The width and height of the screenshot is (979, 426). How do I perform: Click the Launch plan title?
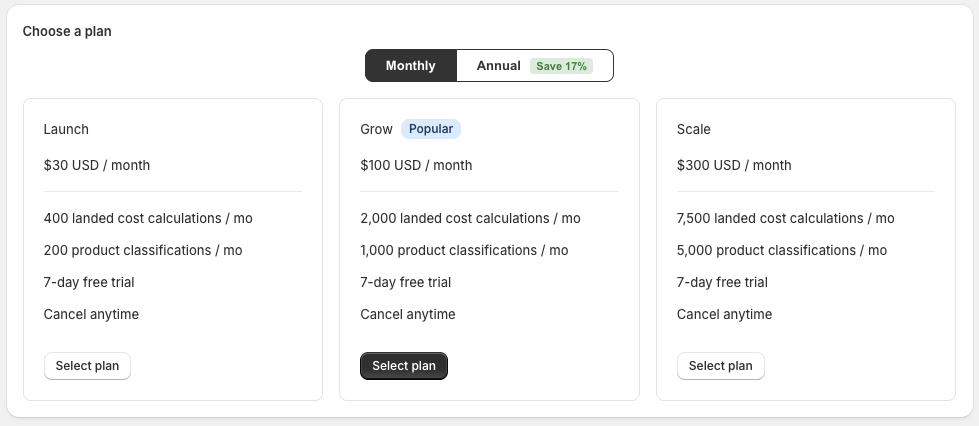click(x=66, y=129)
